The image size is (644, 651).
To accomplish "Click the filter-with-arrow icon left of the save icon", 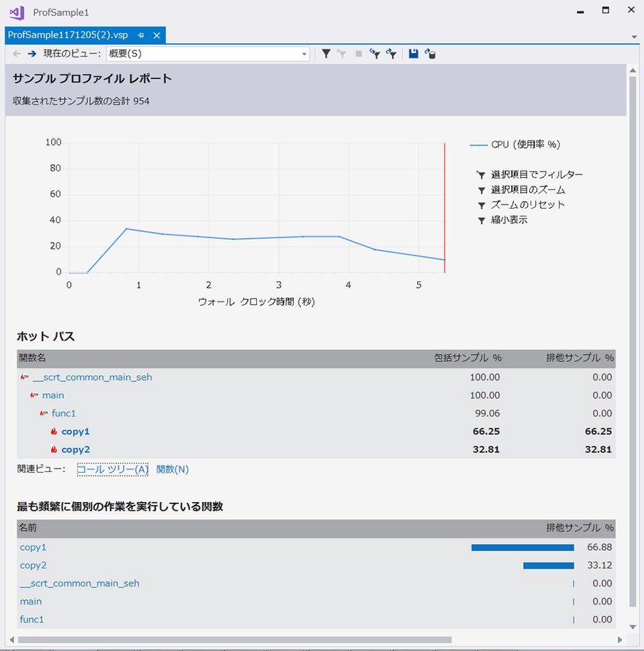I will click(x=391, y=54).
